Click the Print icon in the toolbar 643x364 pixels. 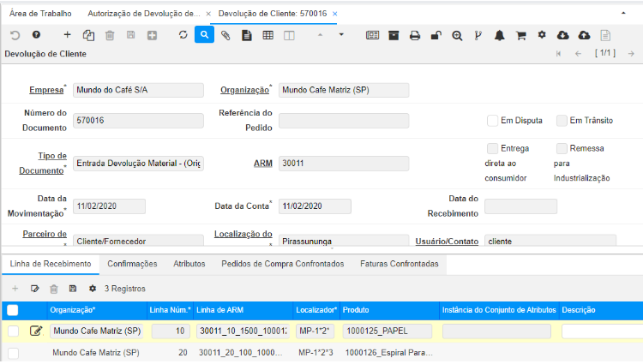coord(415,35)
